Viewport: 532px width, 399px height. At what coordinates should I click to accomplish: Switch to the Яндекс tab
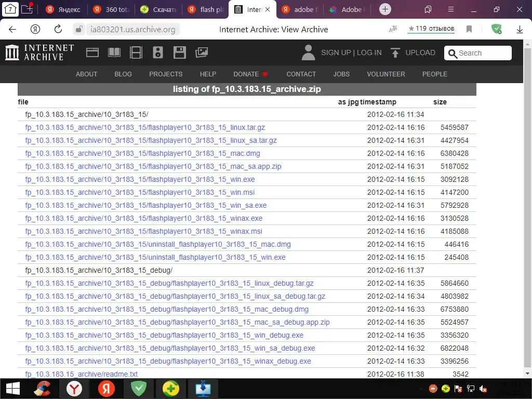(63, 9)
